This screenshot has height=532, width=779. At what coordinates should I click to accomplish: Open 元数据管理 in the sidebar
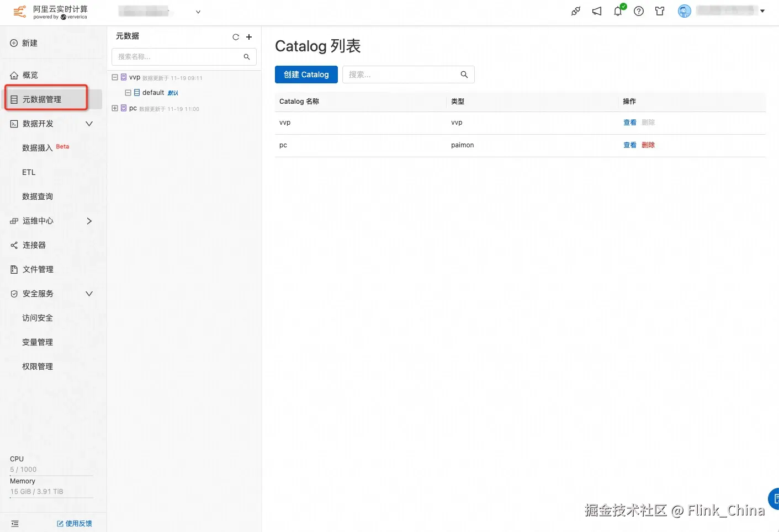pyautogui.click(x=42, y=99)
